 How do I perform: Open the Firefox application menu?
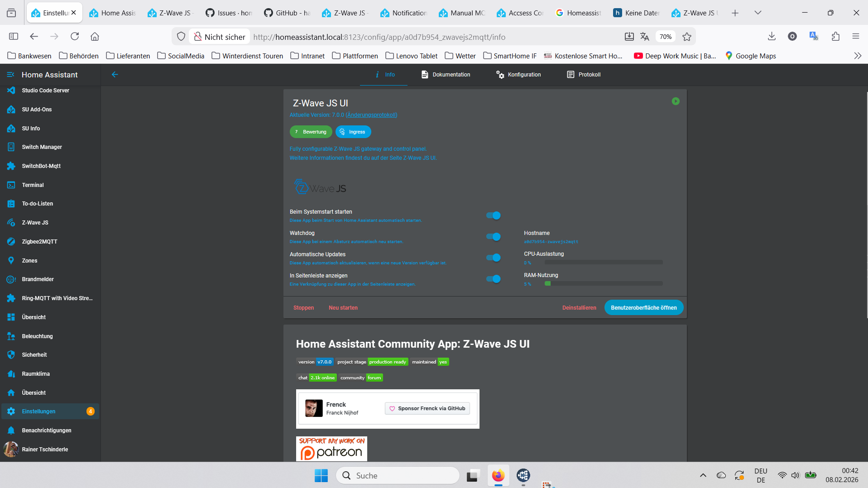(x=855, y=37)
